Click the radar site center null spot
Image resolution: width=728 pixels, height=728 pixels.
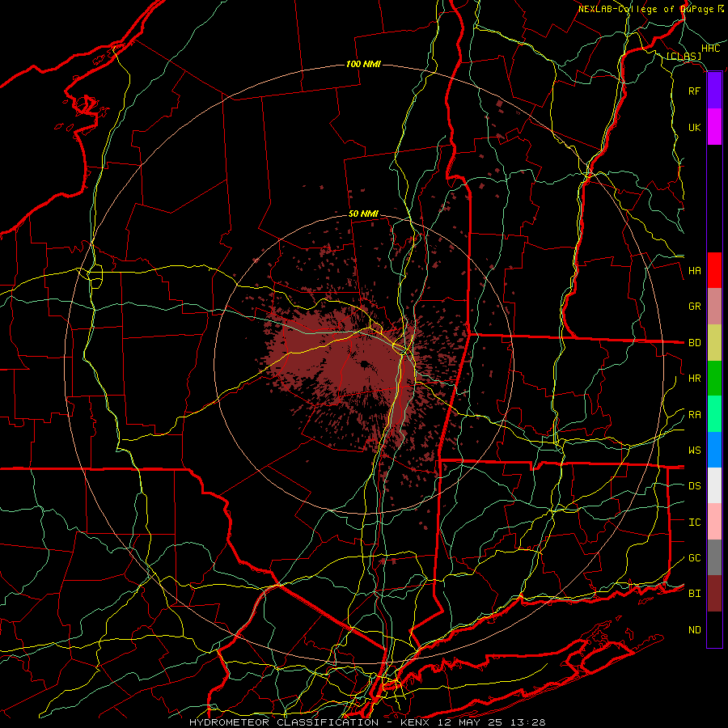364,363
